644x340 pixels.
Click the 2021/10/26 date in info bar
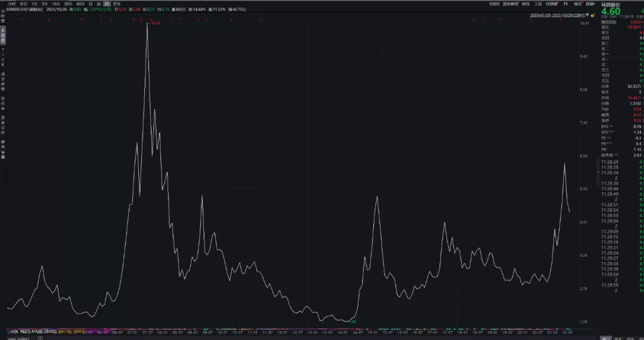click(57, 9)
